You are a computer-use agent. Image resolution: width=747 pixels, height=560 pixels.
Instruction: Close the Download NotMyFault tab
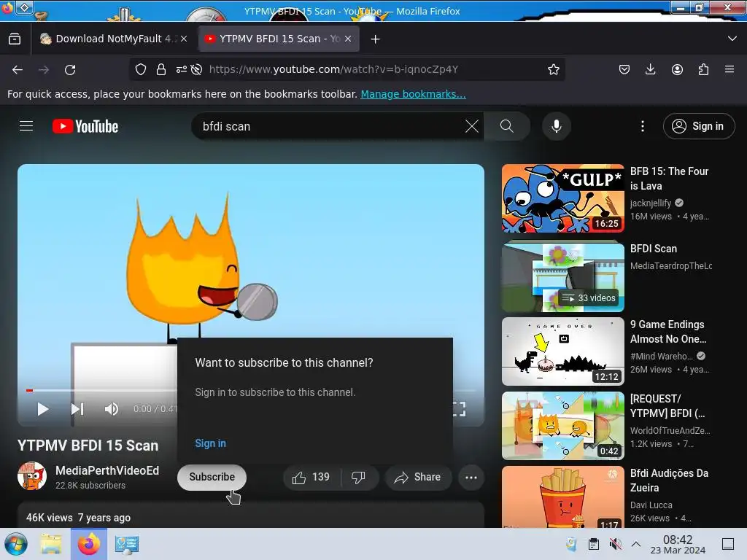[184, 39]
